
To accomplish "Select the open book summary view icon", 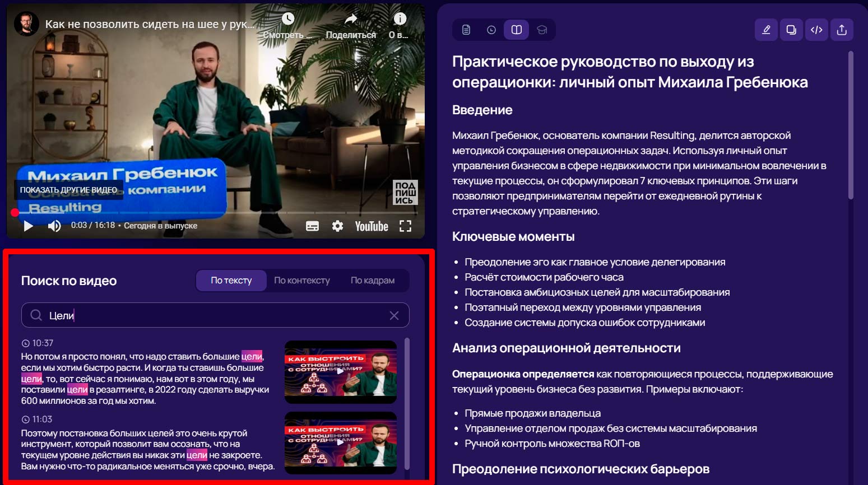I will click(517, 30).
